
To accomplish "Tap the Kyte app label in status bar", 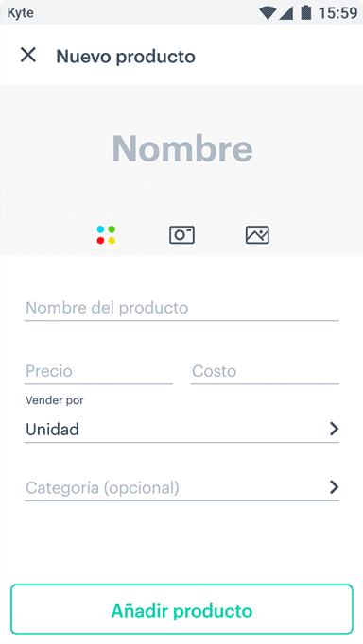I will (x=21, y=12).
